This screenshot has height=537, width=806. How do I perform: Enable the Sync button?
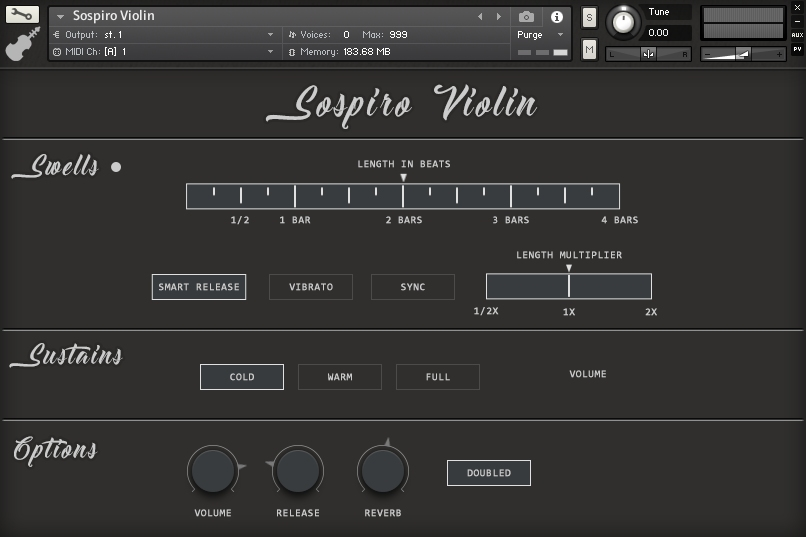pos(413,287)
